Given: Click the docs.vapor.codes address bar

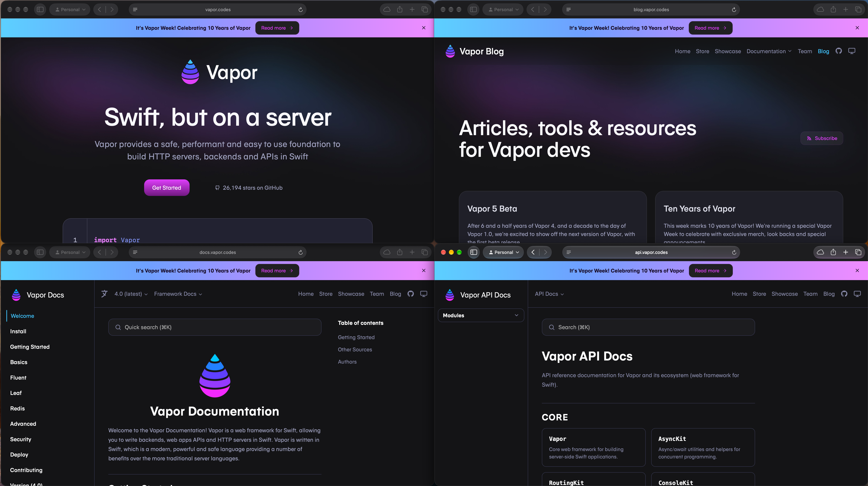Looking at the screenshot, I should [x=218, y=252].
